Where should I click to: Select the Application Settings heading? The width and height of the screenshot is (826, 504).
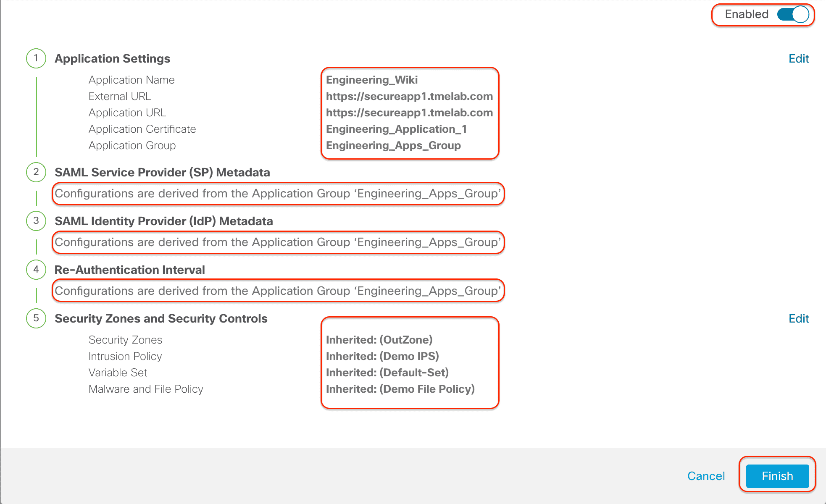pyautogui.click(x=112, y=58)
